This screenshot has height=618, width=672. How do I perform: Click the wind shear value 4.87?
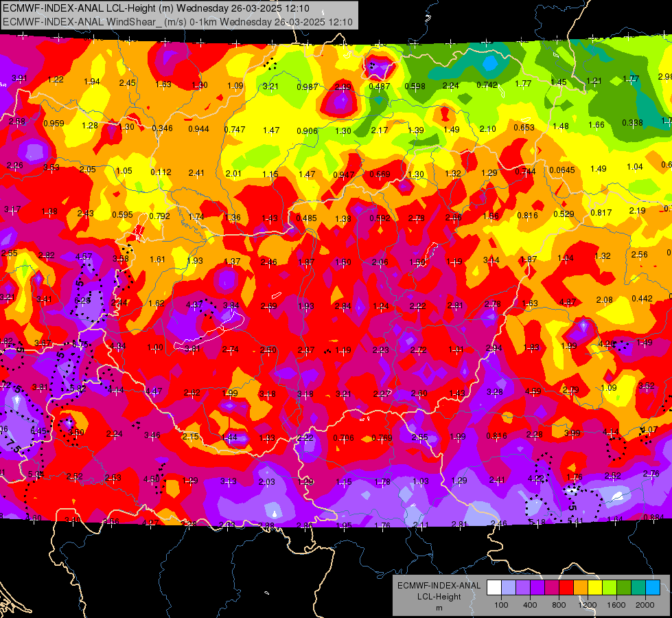[567, 302]
